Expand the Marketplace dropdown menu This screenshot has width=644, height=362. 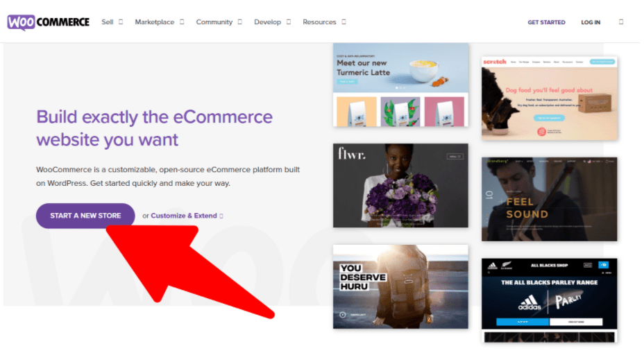[159, 22]
